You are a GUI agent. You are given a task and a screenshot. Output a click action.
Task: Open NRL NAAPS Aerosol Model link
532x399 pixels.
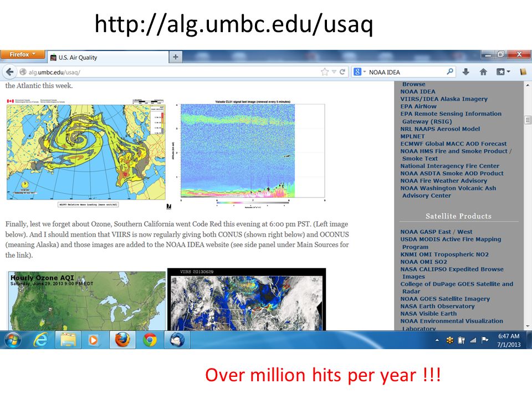pos(440,129)
